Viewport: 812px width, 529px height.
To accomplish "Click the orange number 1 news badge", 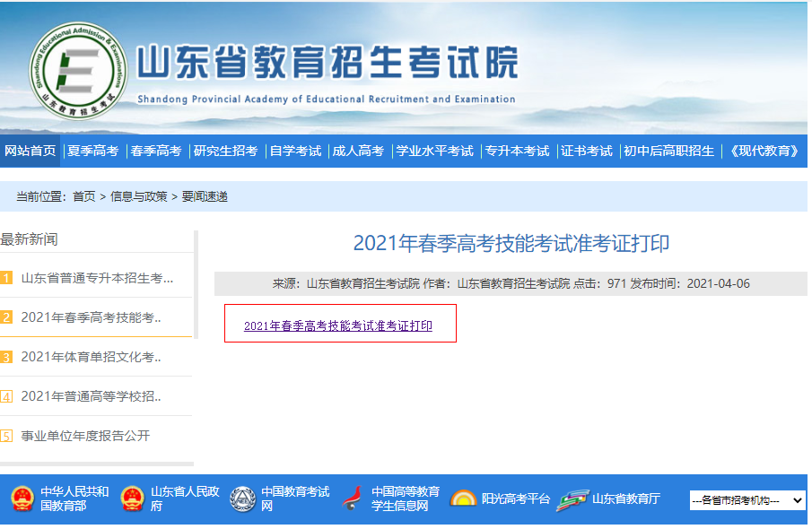I will [x=6, y=278].
